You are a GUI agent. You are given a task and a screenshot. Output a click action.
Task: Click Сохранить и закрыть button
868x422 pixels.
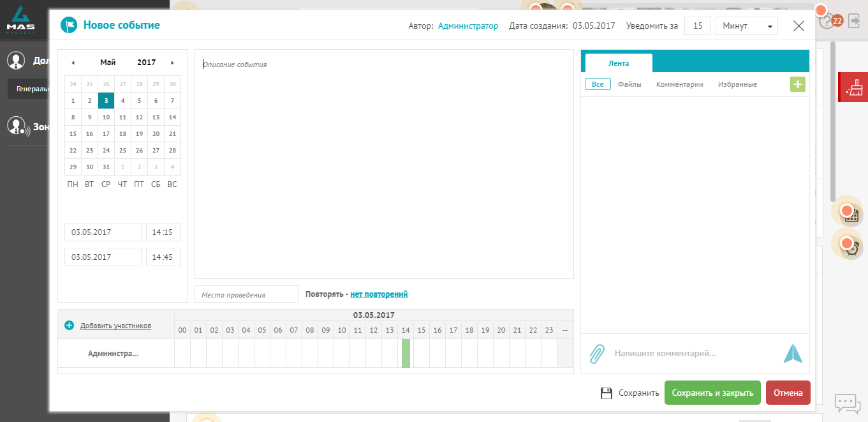(712, 393)
